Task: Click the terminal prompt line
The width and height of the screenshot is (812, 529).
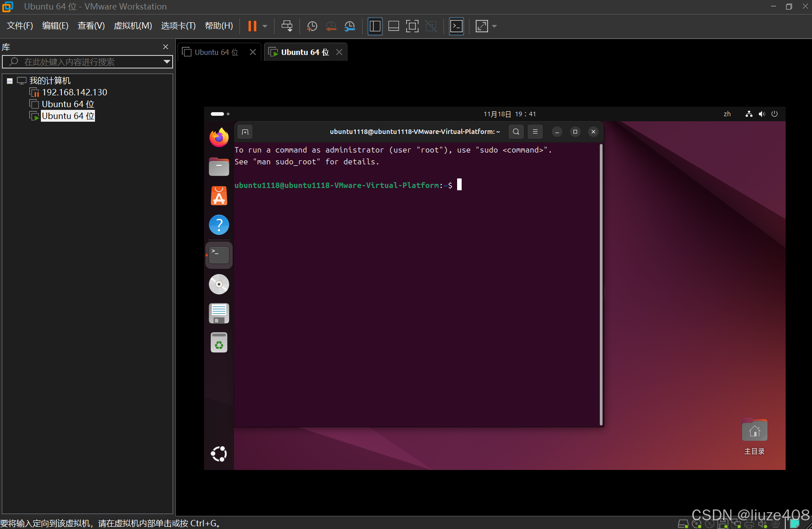Action: 348,185
